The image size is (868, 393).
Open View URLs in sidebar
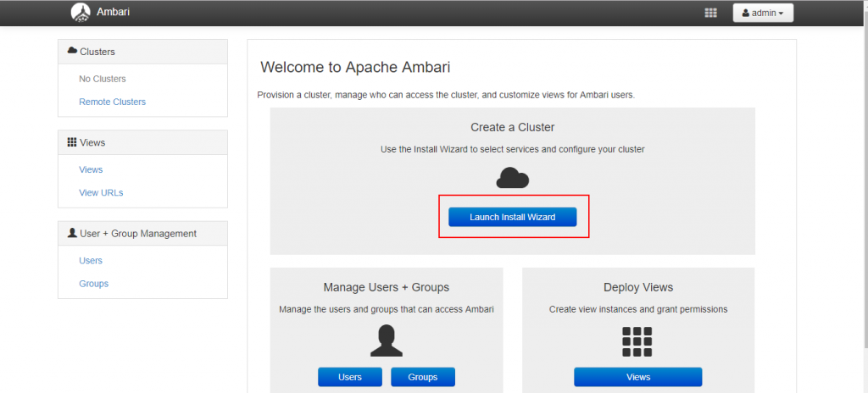[x=102, y=192]
